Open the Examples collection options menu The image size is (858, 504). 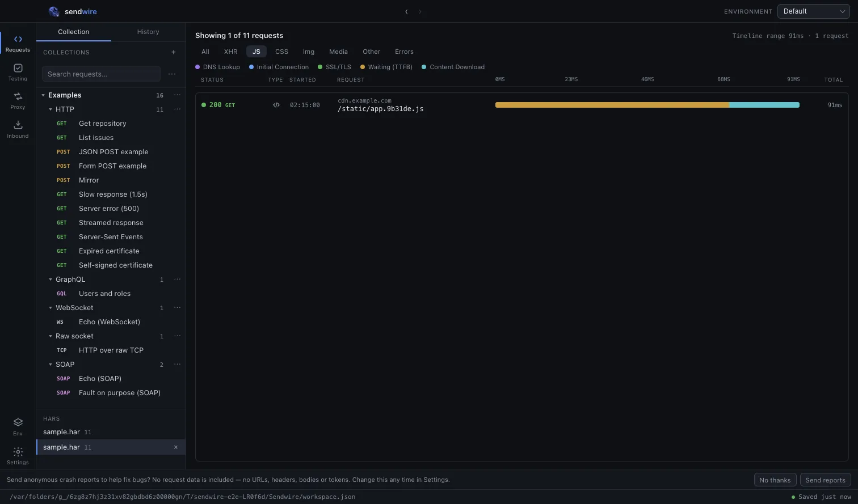click(177, 95)
